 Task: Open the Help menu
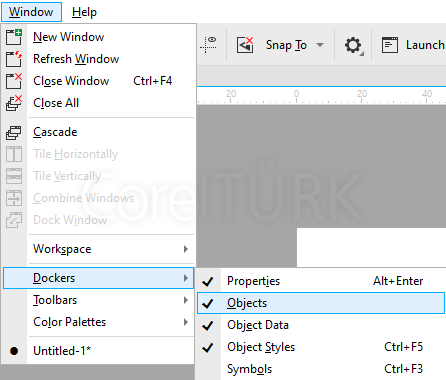[x=84, y=12]
